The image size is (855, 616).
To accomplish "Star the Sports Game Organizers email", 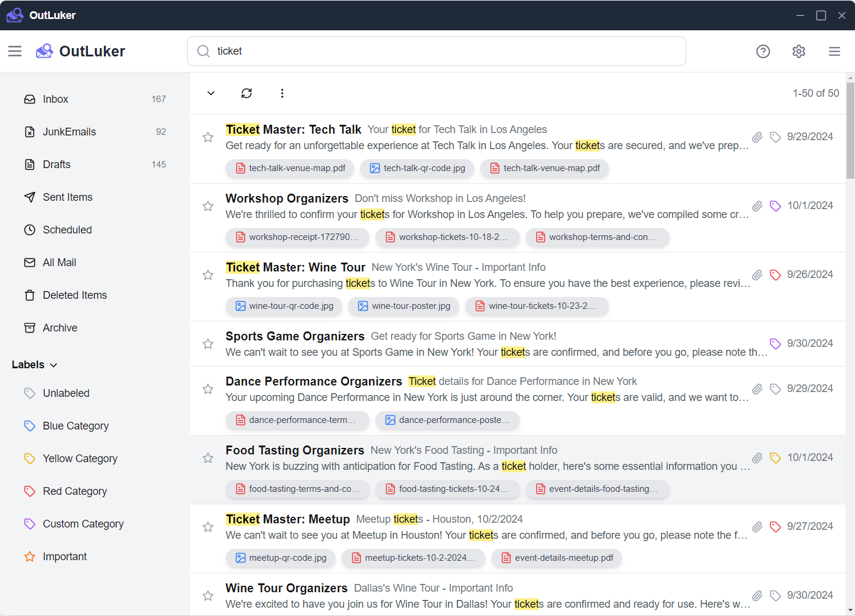I will (x=207, y=344).
